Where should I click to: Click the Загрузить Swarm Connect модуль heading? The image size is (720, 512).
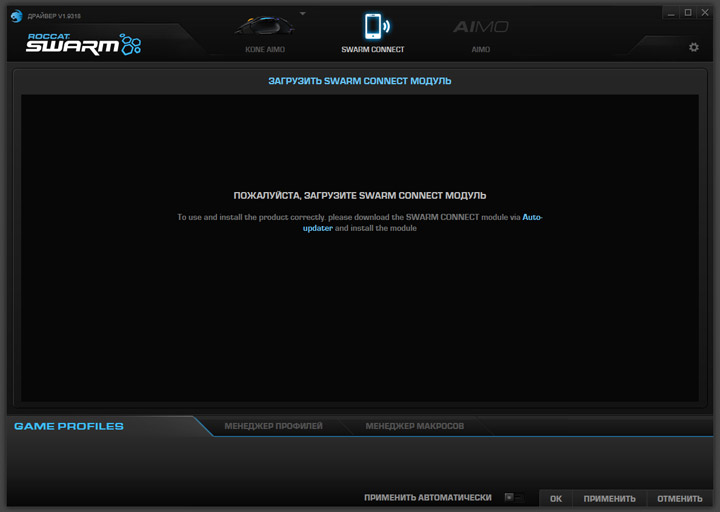[x=360, y=81]
